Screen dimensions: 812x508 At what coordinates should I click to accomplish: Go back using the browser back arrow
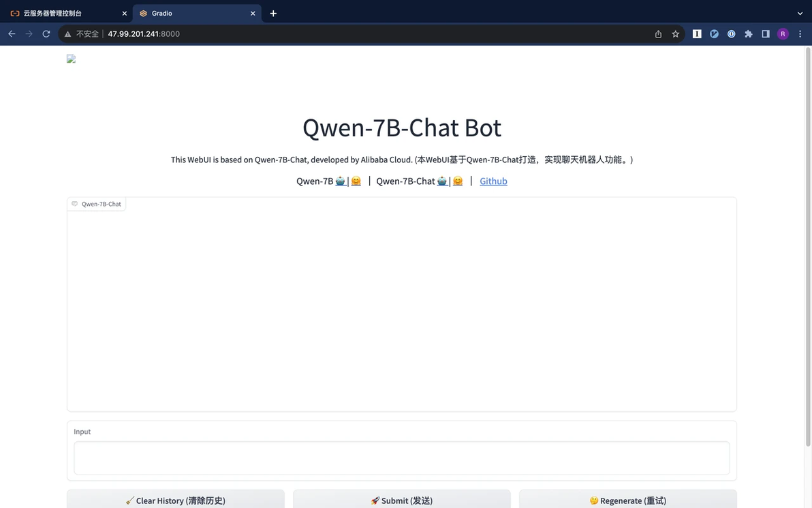(12, 33)
